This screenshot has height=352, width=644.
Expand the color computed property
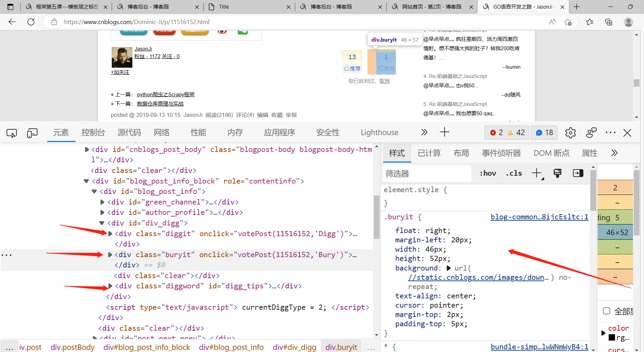603,333
